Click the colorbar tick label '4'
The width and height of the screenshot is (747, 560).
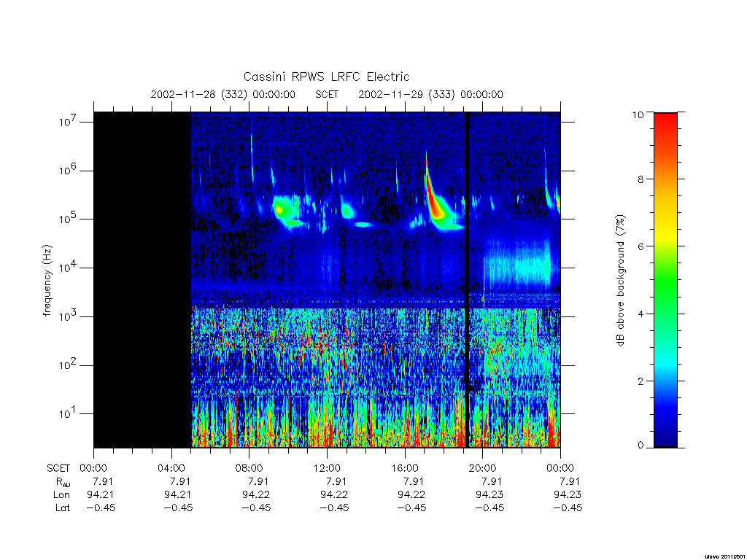click(640, 314)
